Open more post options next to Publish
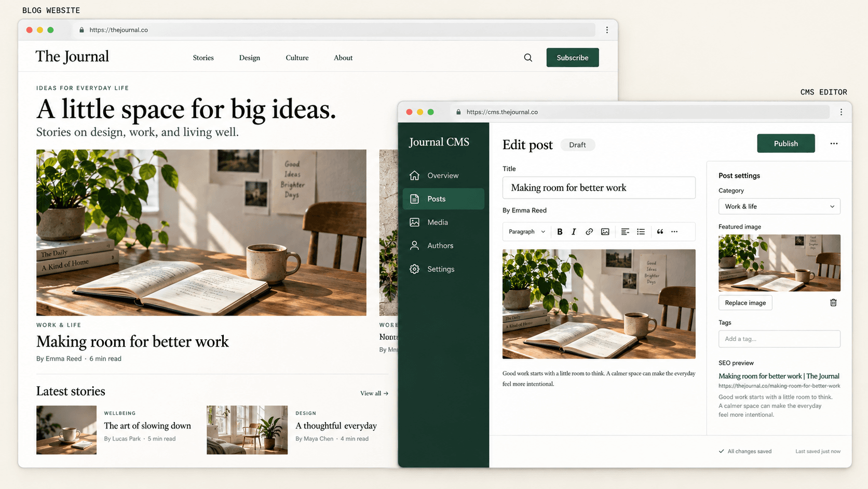Viewport: 868px width, 489px height. coord(834,143)
